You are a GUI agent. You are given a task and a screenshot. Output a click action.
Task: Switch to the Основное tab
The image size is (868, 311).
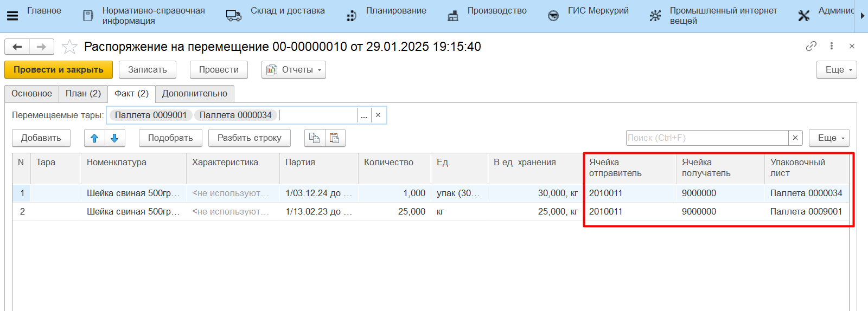point(32,94)
